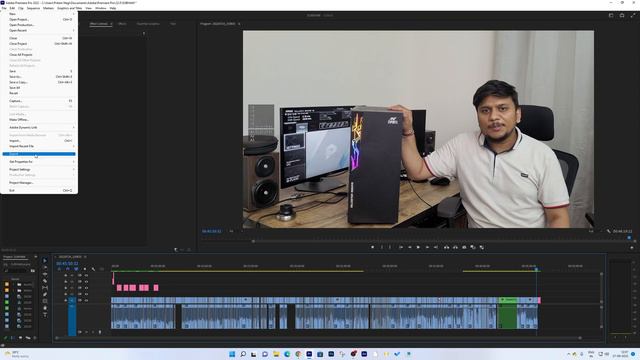Image resolution: width=640 pixels, height=360 pixels.
Task: Click the Lift button
Action: (x=447, y=247)
